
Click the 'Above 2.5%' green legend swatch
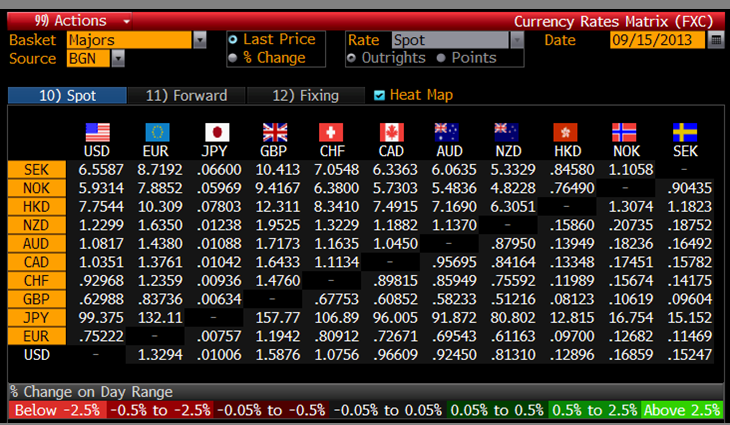tap(681, 410)
